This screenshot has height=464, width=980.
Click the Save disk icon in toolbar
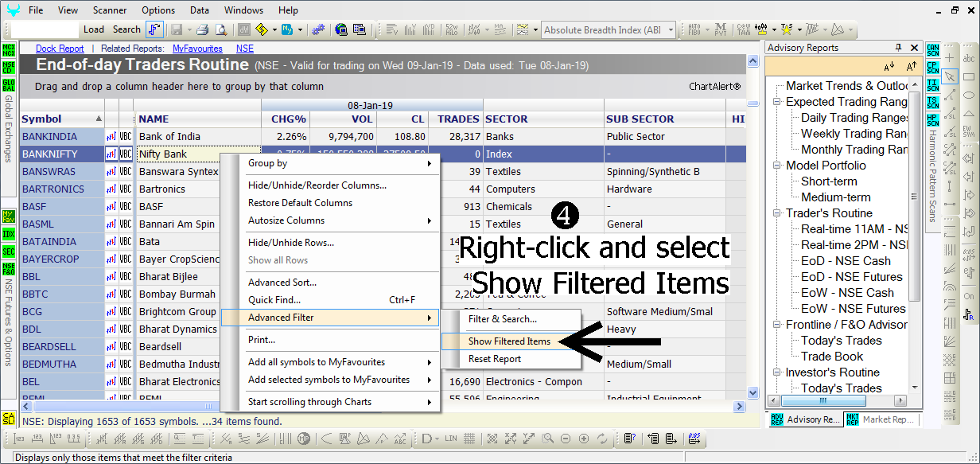pos(176,29)
